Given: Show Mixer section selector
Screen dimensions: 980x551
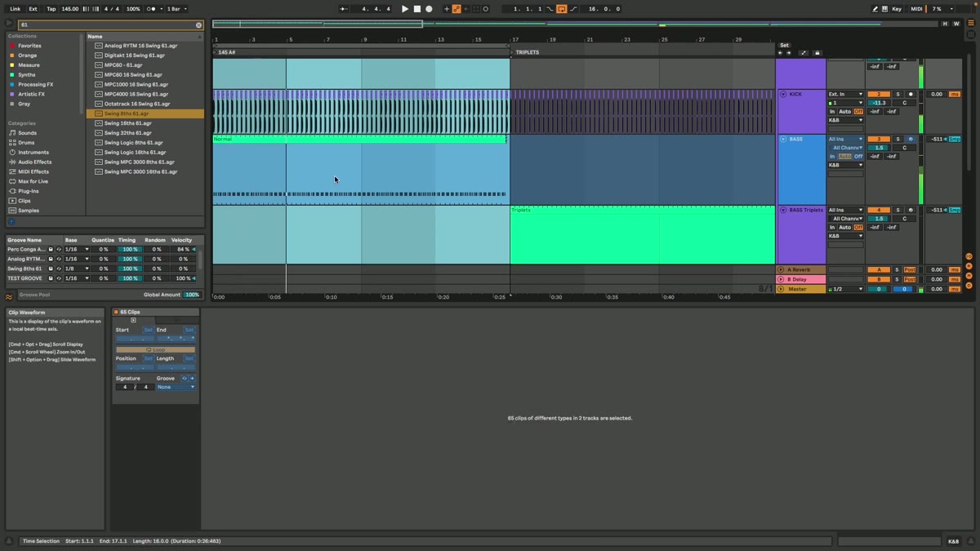Looking at the screenshot, I should point(969,276).
